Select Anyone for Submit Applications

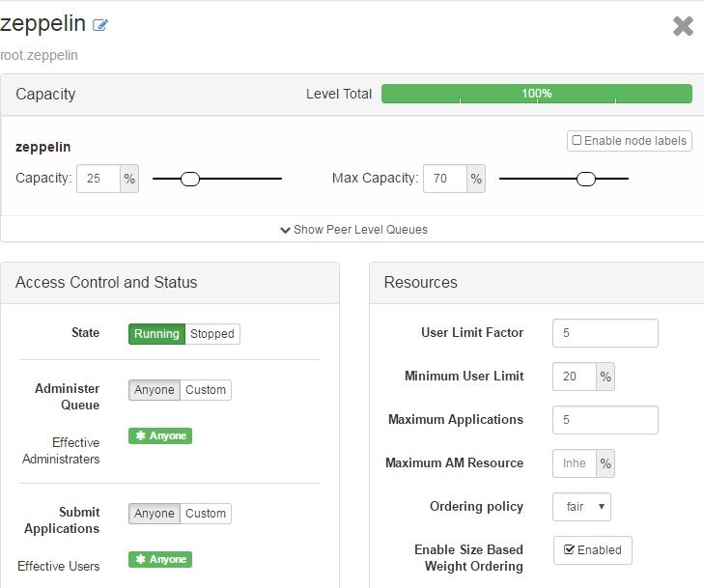pos(154,514)
